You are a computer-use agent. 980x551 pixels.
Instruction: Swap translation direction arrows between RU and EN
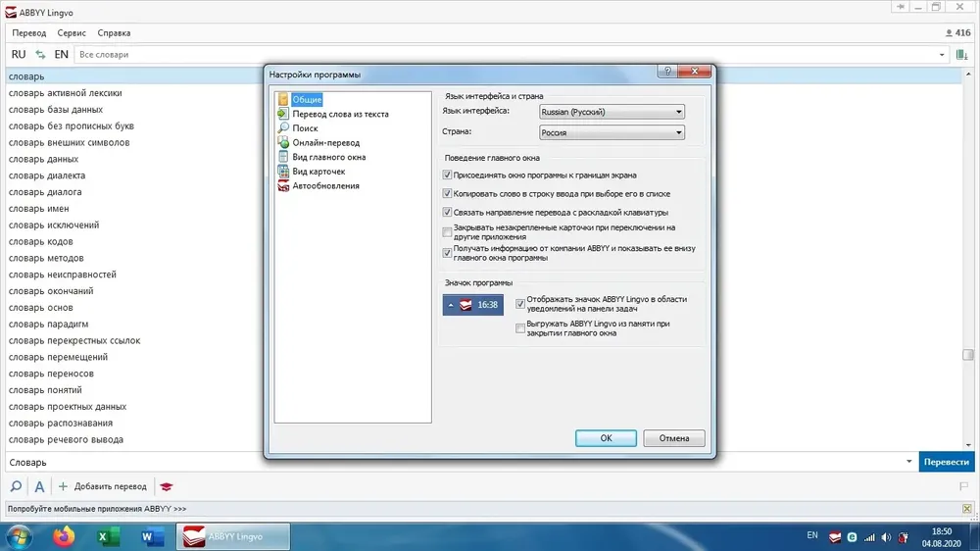[40, 54]
